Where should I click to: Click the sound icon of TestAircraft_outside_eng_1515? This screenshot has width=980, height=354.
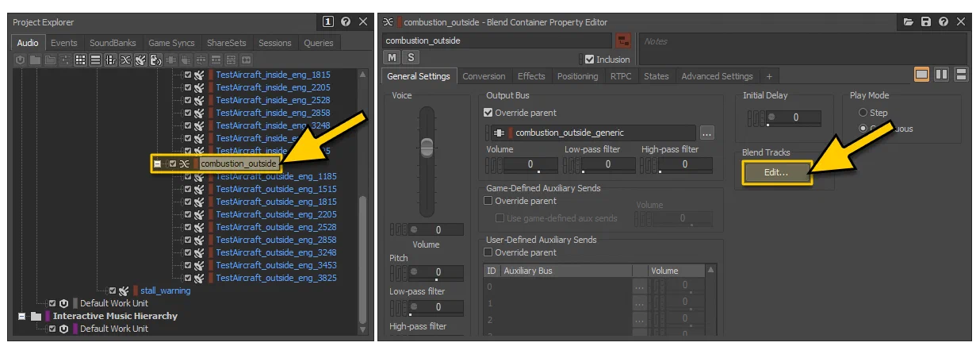pos(200,189)
